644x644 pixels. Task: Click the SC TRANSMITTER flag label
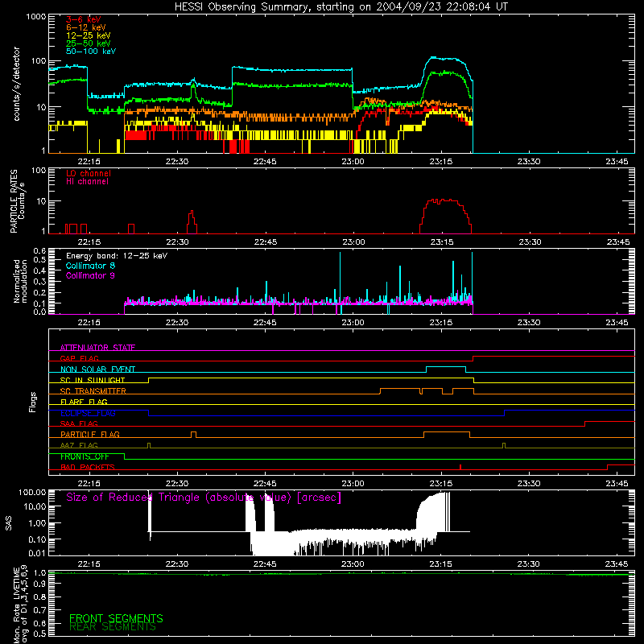(93, 391)
